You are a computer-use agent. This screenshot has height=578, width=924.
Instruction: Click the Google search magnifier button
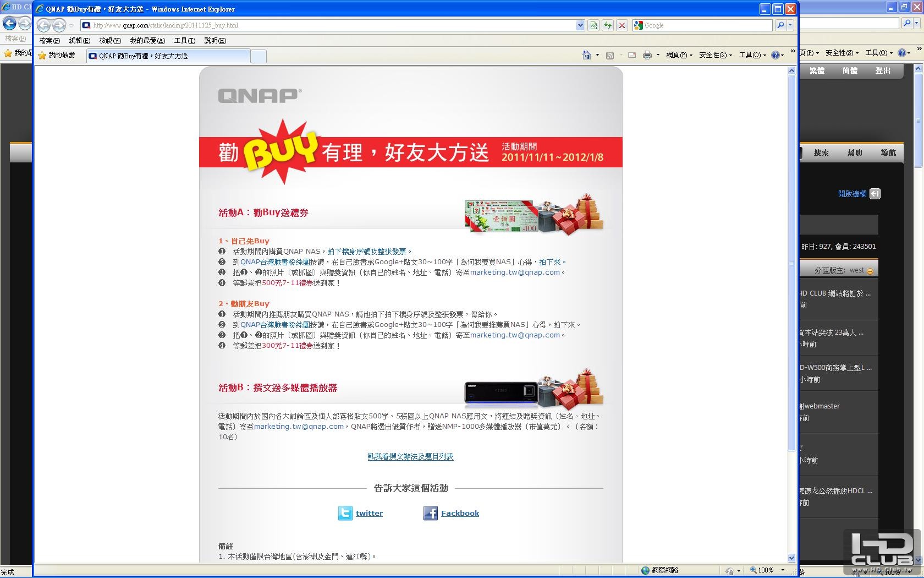click(780, 25)
